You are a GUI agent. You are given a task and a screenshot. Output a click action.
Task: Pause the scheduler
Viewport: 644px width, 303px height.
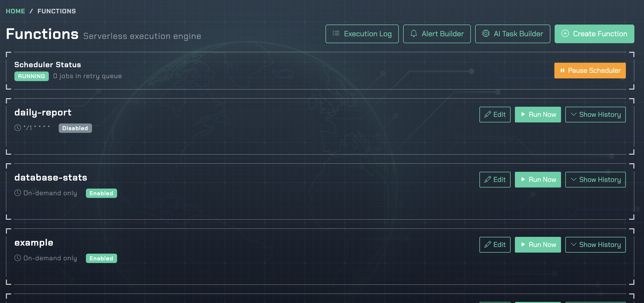590,70
